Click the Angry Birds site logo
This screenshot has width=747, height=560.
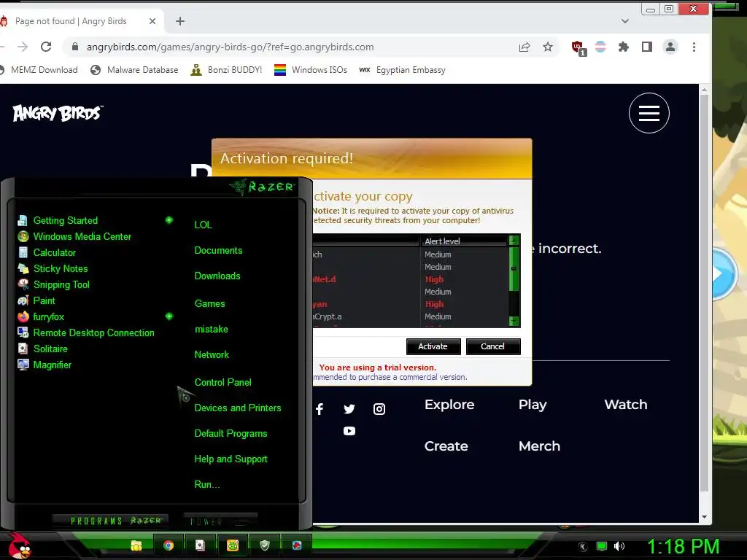pos(58,113)
